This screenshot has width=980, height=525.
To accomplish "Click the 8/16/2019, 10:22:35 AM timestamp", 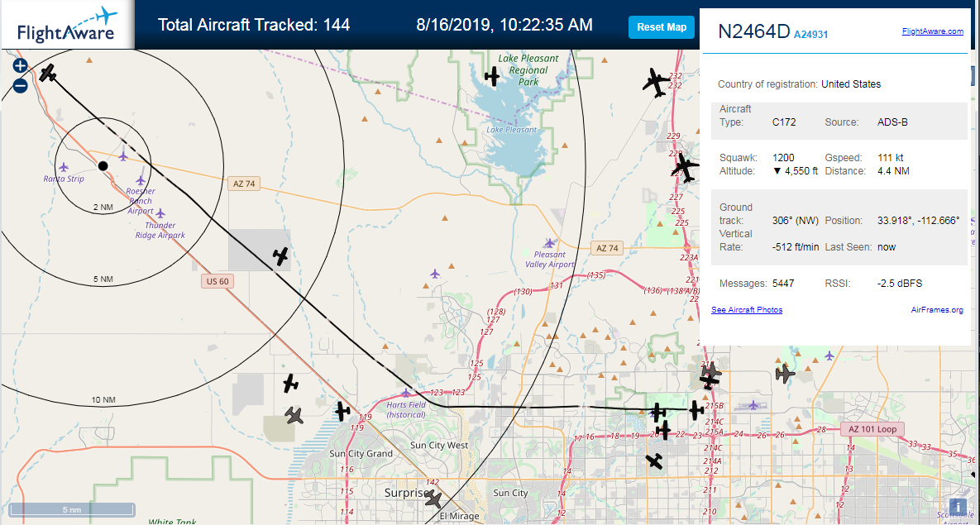I will coord(504,25).
